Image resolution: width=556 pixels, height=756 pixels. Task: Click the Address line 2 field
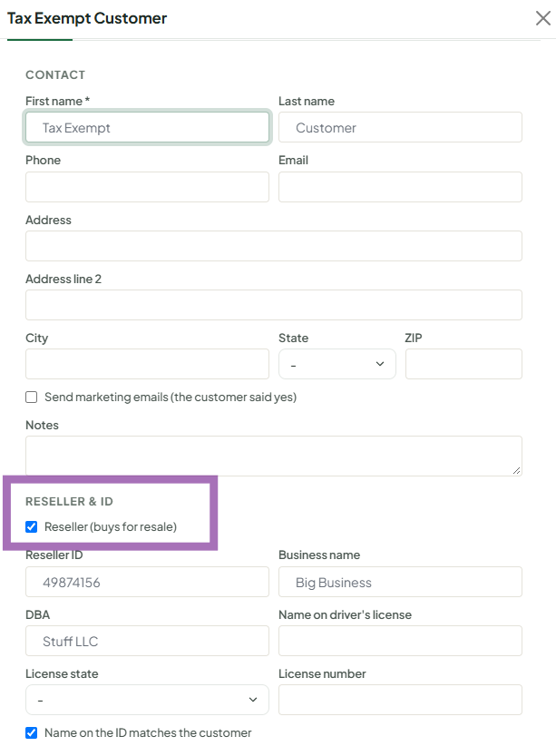pos(274,305)
